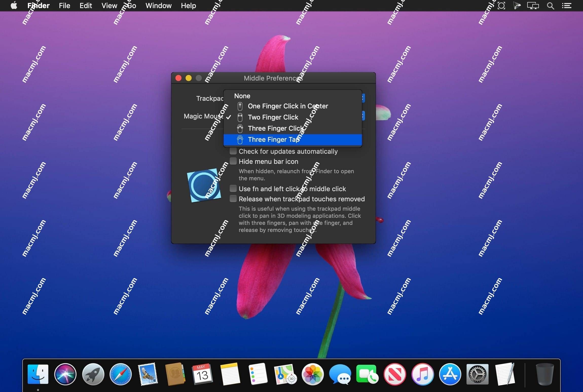Expand the Trackpad popup arrows
This screenshot has height=392, width=583.
(363, 98)
